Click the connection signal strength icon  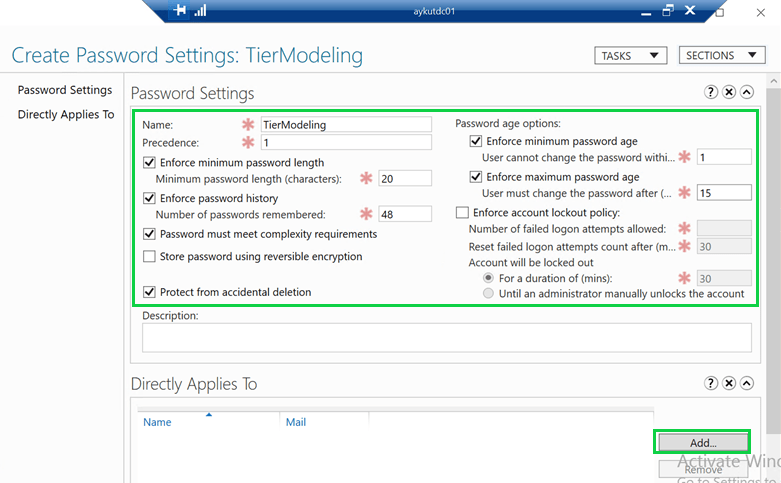(200, 10)
